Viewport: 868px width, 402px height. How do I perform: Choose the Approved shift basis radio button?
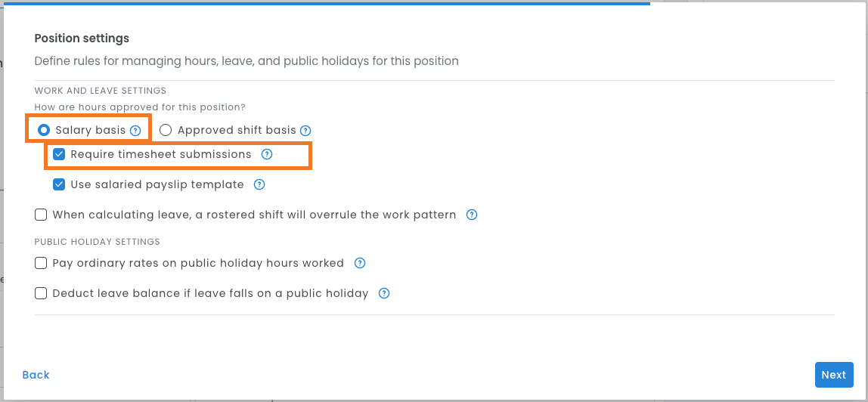point(166,130)
